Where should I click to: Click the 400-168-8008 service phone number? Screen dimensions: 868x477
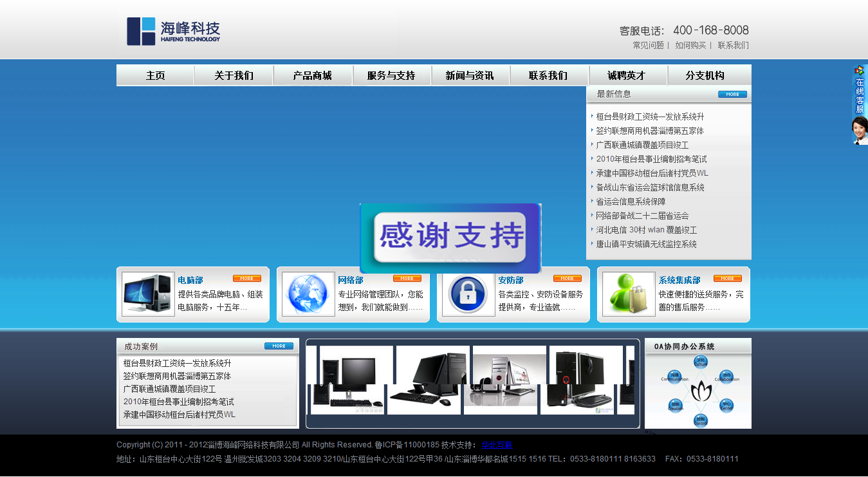[x=710, y=30]
